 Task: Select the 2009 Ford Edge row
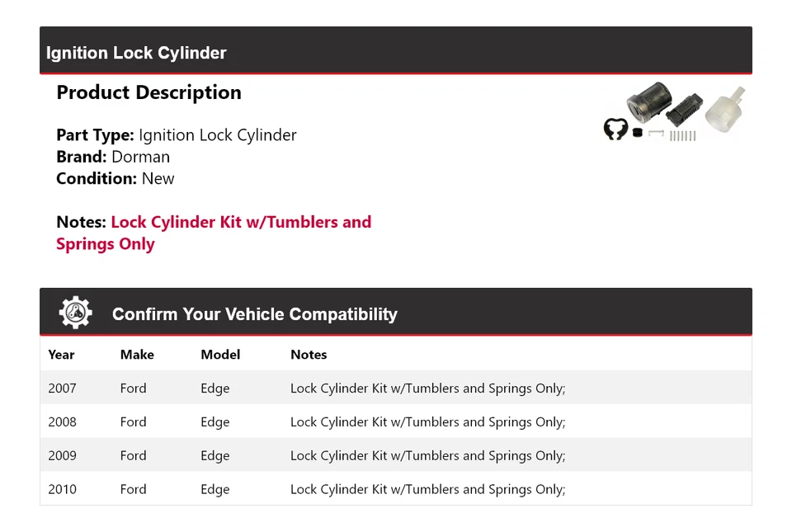[x=396, y=455]
